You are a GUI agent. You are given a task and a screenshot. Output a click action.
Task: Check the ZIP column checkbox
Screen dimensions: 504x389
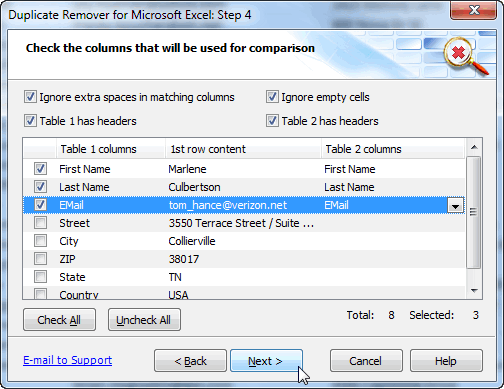pos(40,259)
